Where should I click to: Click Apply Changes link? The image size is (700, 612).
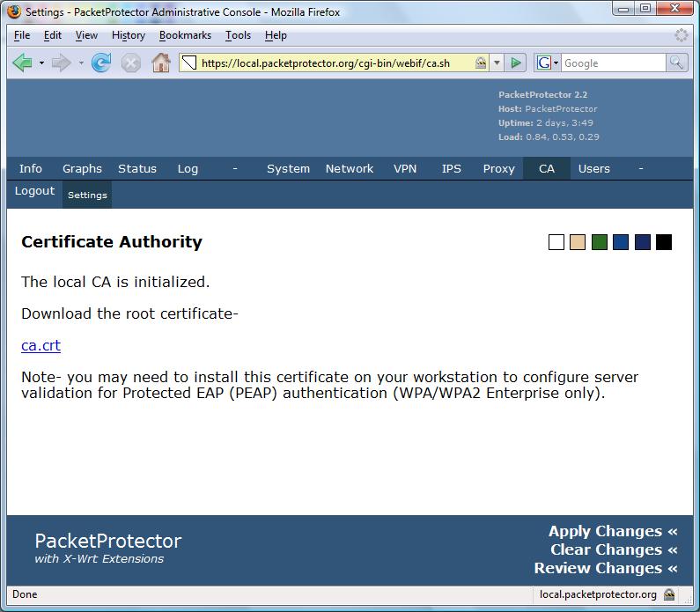pyautogui.click(x=613, y=531)
